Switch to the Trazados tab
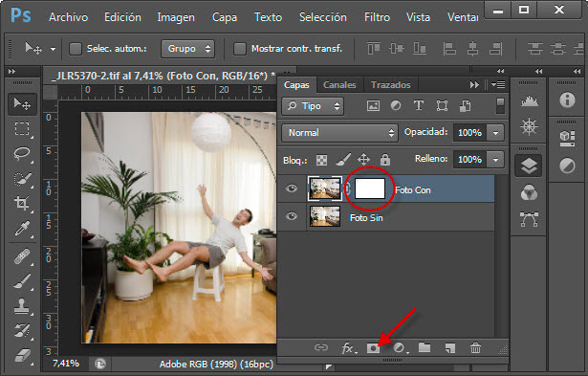 pyautogui.click(x=391, y=85)
